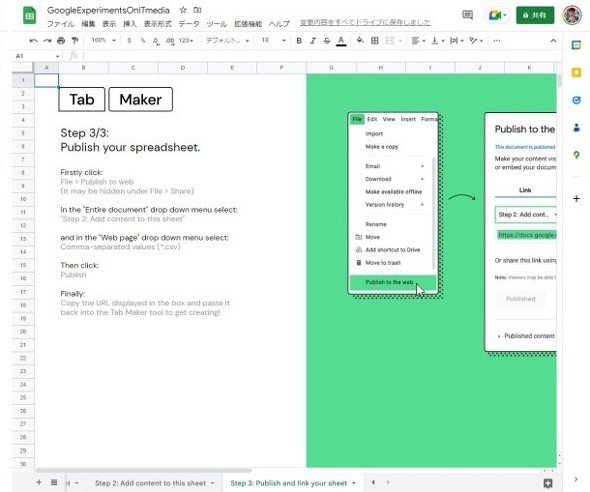
Task: Open the comment history icon
Action: (x=467, y=15)
